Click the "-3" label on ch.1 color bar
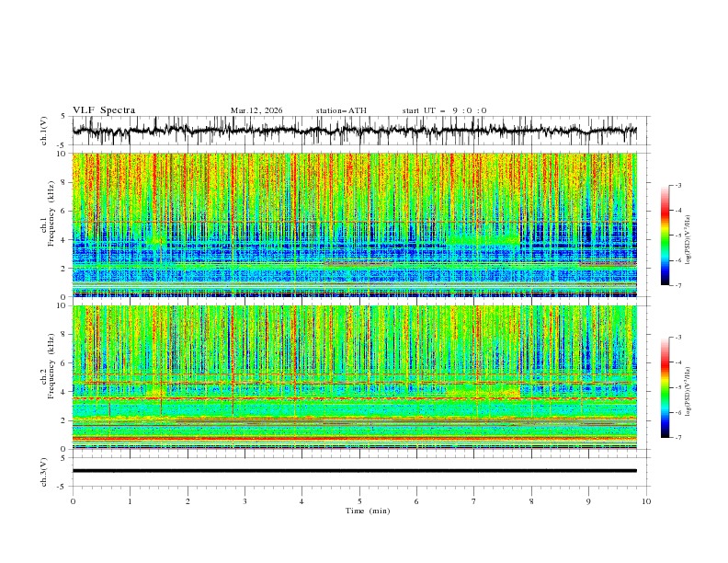Viewport: 728px width, 563px height. pyautogui.click(x=677, y=185)
